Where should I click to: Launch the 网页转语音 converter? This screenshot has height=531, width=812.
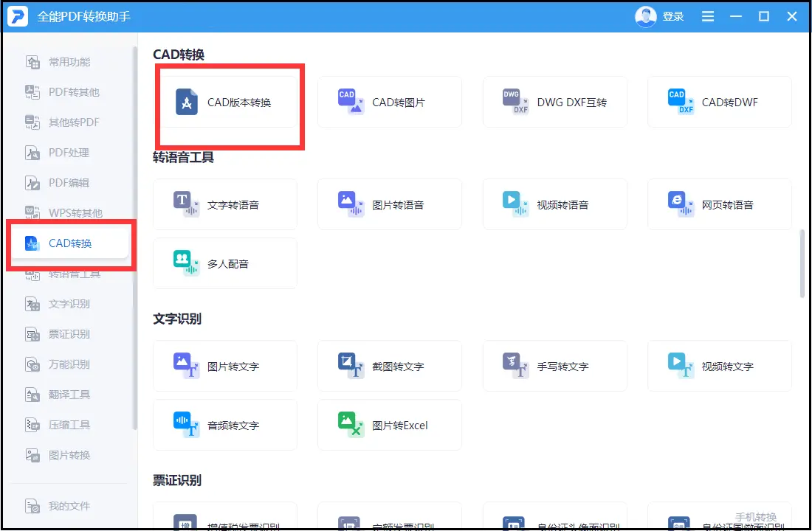point(720,204)
